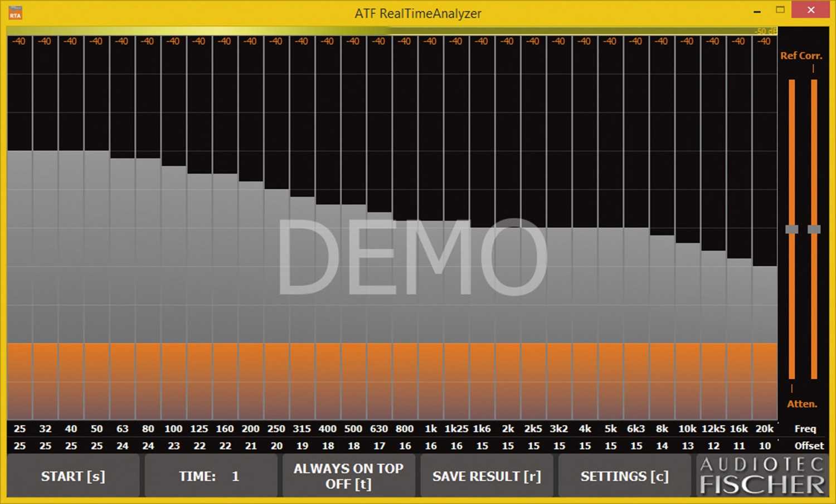Click the 2k5 frequency label
Screen dimensions: 836x504
(533, 429)
